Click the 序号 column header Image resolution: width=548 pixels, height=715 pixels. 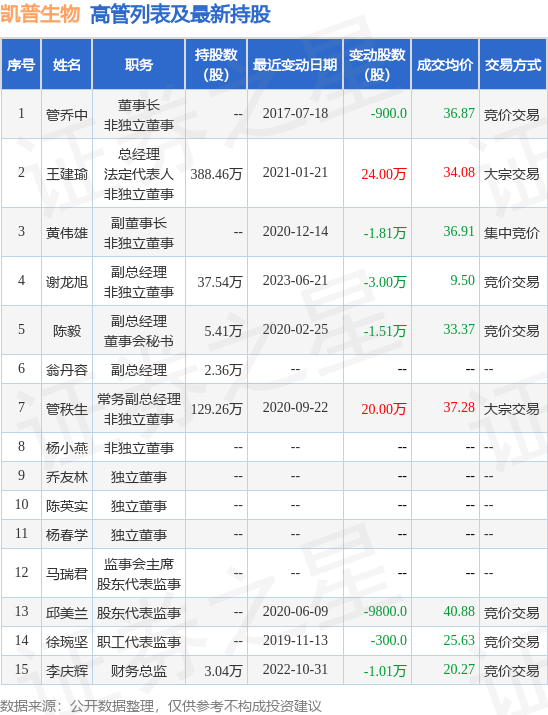point(21,64)
